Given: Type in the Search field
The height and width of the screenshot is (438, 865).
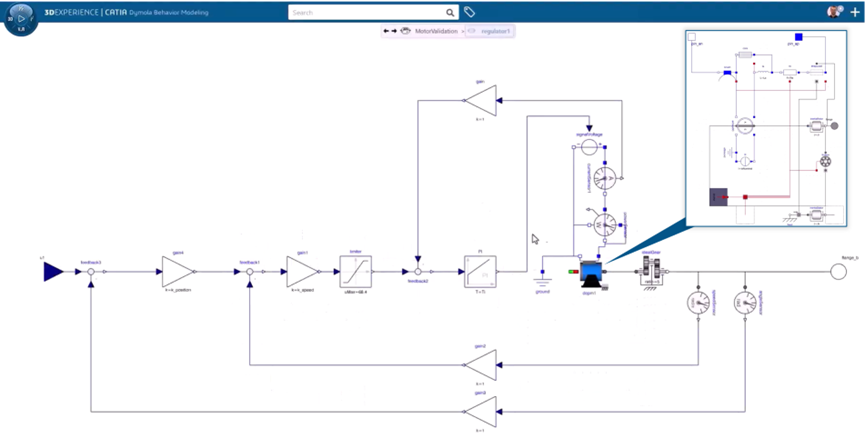Looking at the screenshot, I should click(x=365, y=12).
